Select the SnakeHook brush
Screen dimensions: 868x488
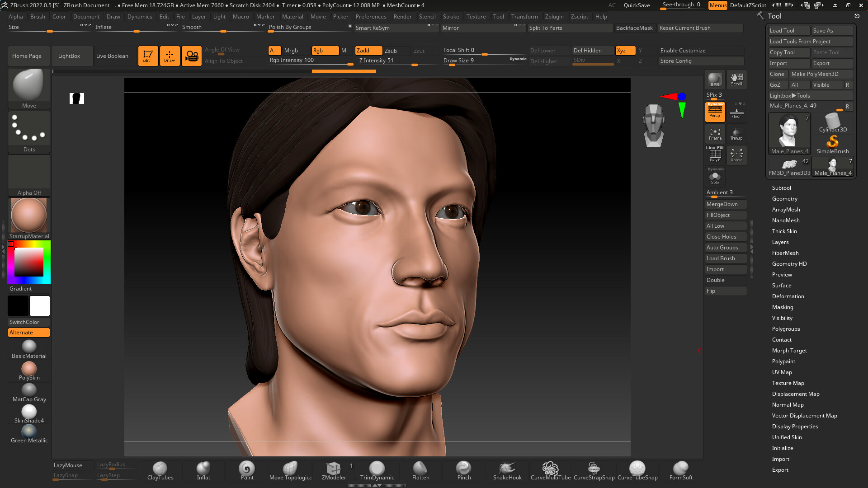pos(507,470)
